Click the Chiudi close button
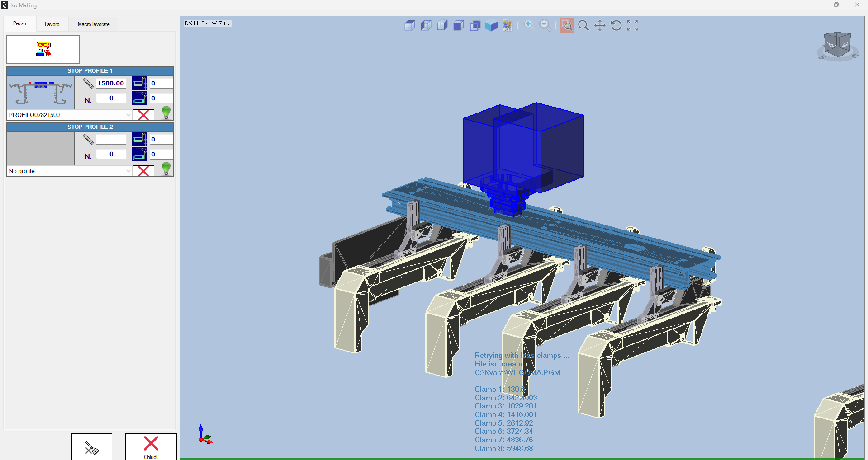This screenshot has width=868, height=460. point(151,446)
